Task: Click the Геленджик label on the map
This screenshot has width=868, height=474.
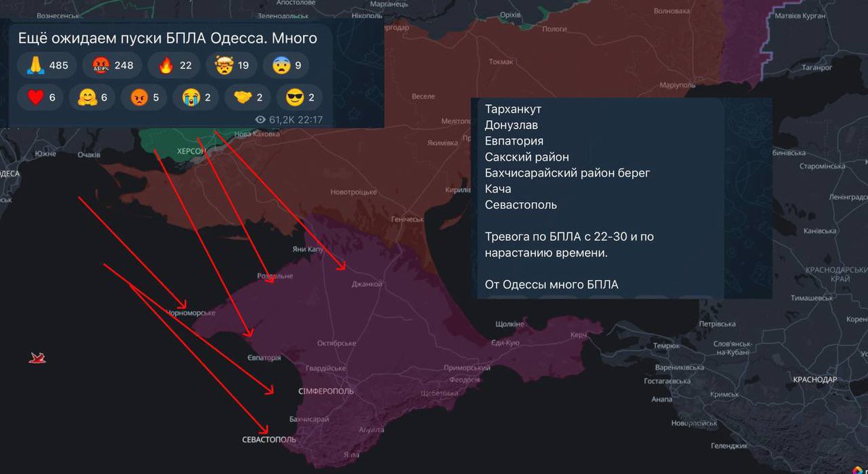Action: click(729, 447)
